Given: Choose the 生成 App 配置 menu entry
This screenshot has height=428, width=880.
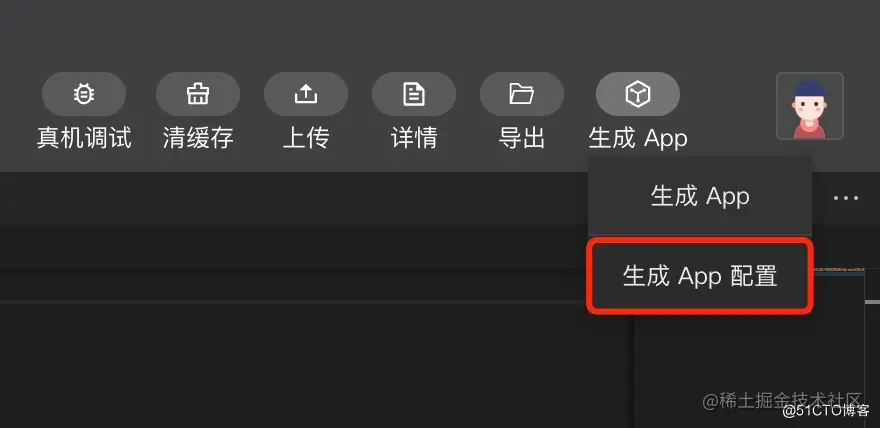Looking at the screenshot, I should coord(700,275).
